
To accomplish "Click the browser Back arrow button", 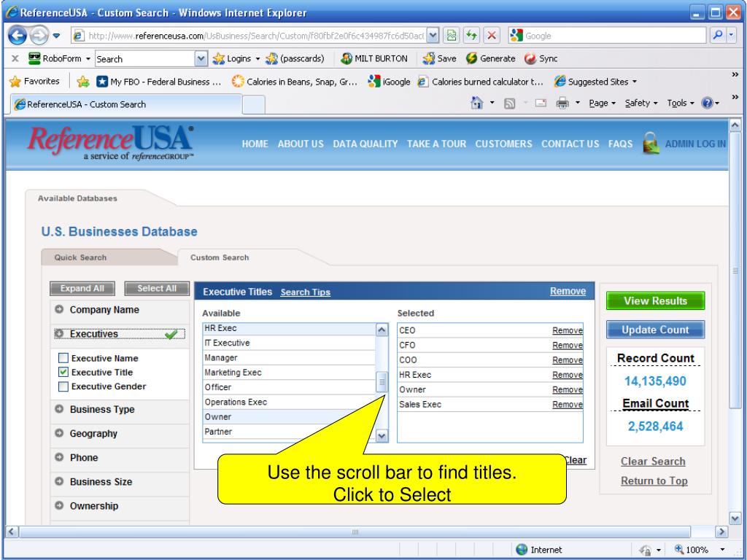I will tap(18, 35).
